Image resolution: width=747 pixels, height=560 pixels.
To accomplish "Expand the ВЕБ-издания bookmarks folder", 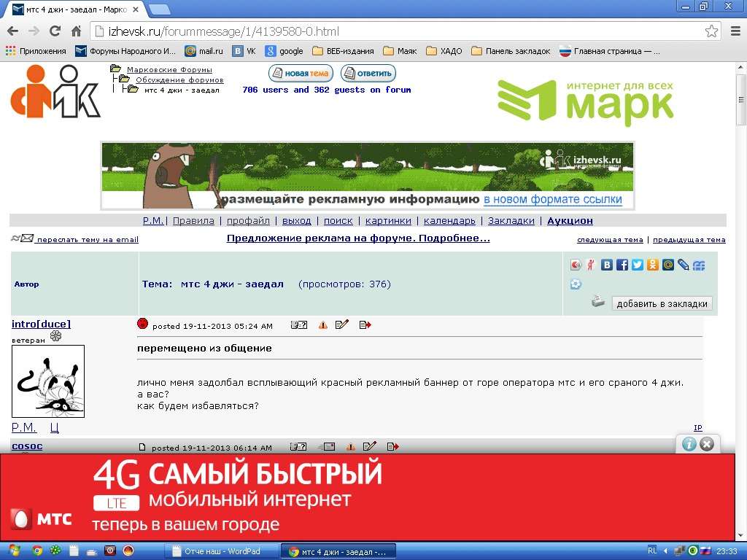I will coord(343,51).
